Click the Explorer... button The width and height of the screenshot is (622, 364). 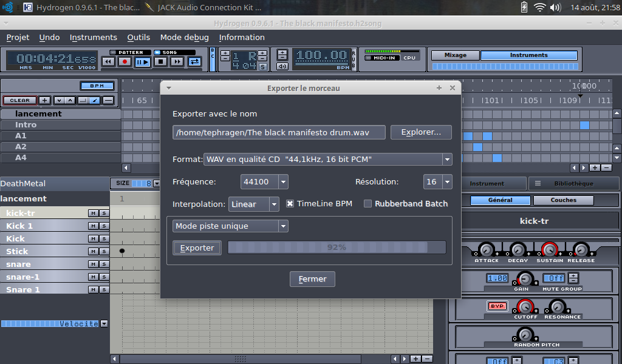coord(421,132)
